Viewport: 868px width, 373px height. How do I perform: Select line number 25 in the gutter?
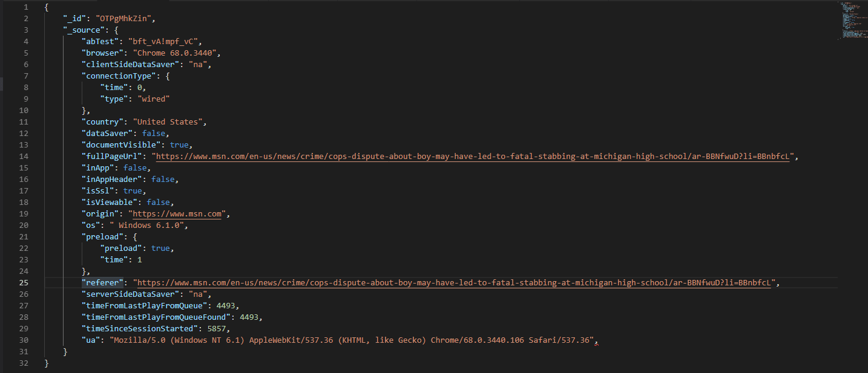[24, 282]
